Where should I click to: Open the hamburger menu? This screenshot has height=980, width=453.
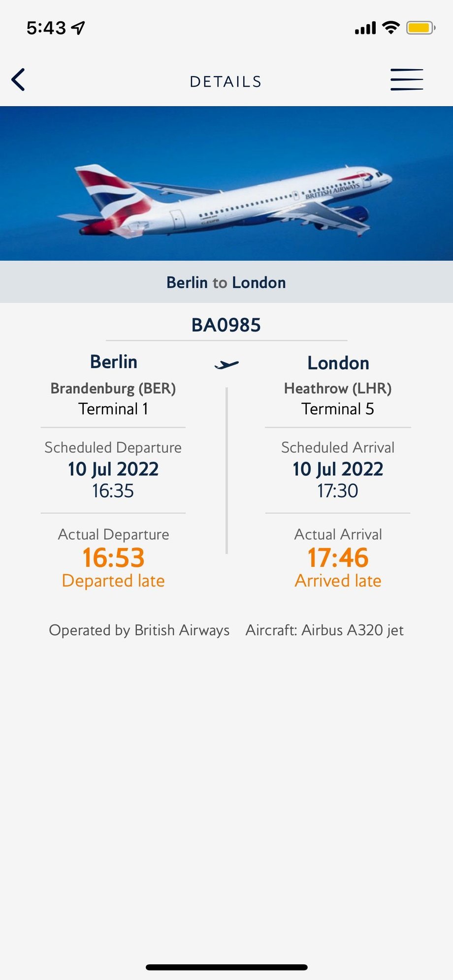(407, 80)
